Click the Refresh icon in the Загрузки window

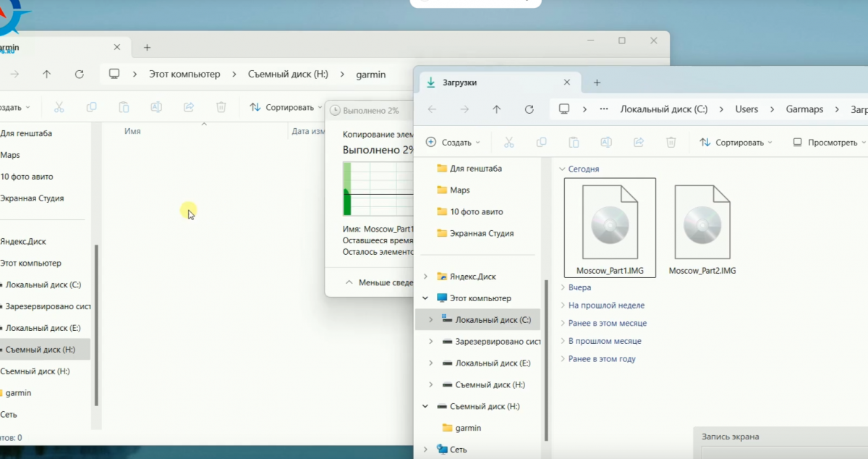click(529, 109)
